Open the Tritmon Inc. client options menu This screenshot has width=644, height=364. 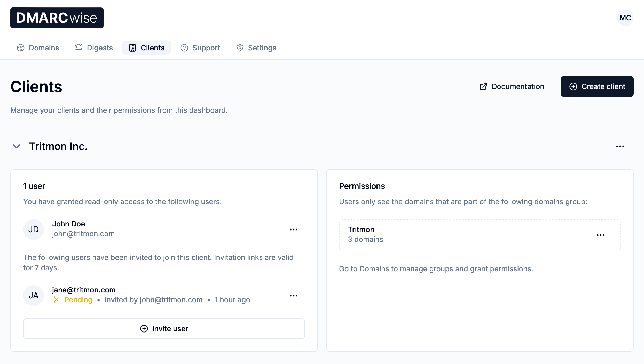(x=620, y=146)
